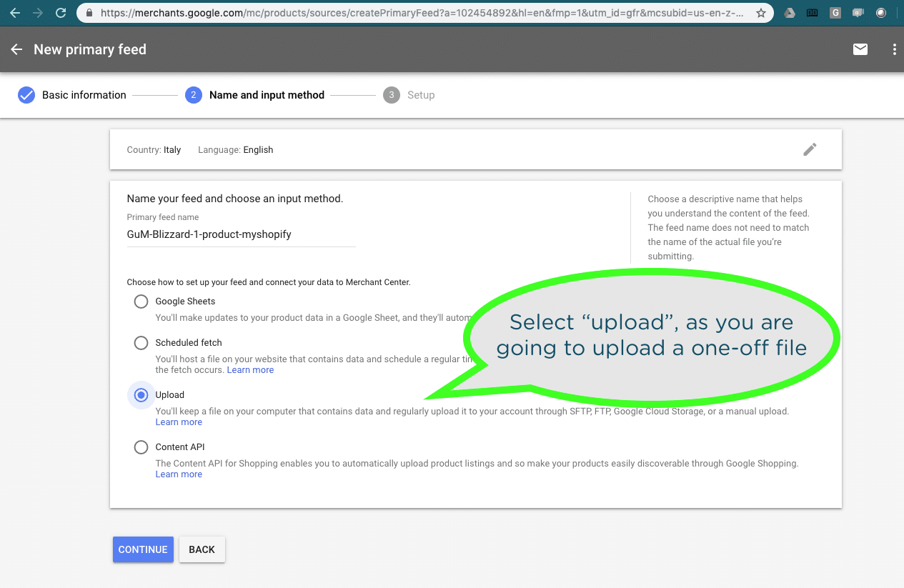Select the Google Sheets radio button
Viewport: 904px width, 588px height.
coord(141,302)
